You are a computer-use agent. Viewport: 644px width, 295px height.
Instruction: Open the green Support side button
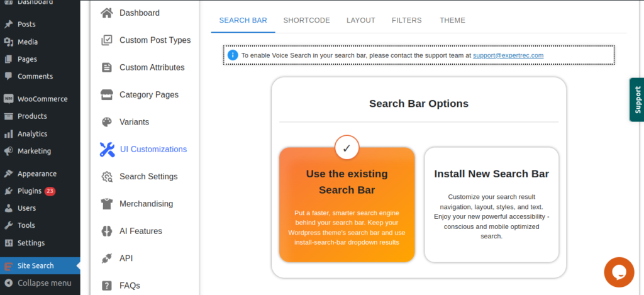[x=636, y=100]
